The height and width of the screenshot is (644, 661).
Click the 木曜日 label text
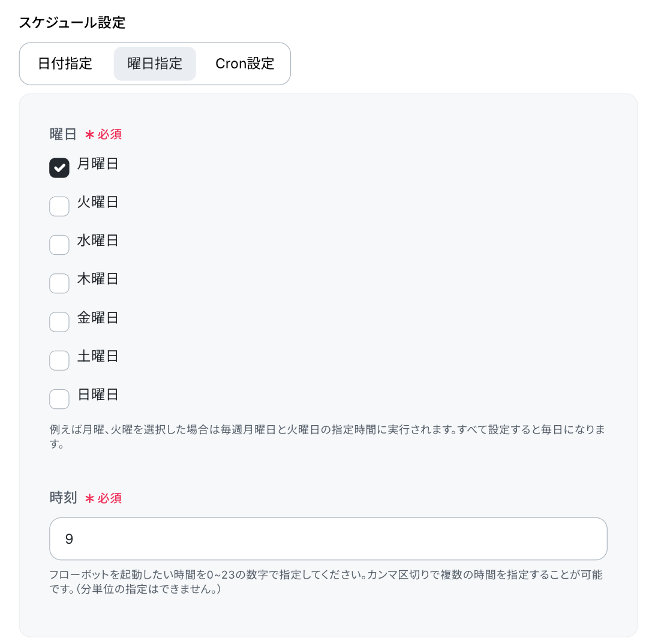(x=97, y=279)
